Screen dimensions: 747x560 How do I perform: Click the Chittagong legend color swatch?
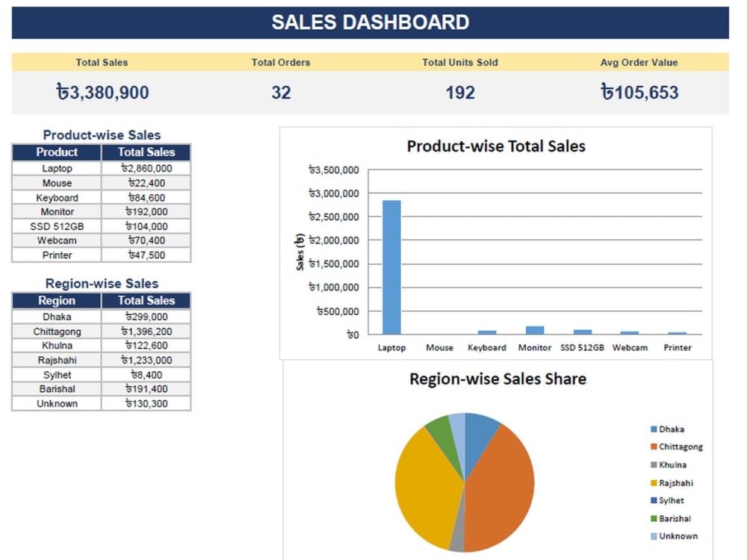click(x=654, y=447)
